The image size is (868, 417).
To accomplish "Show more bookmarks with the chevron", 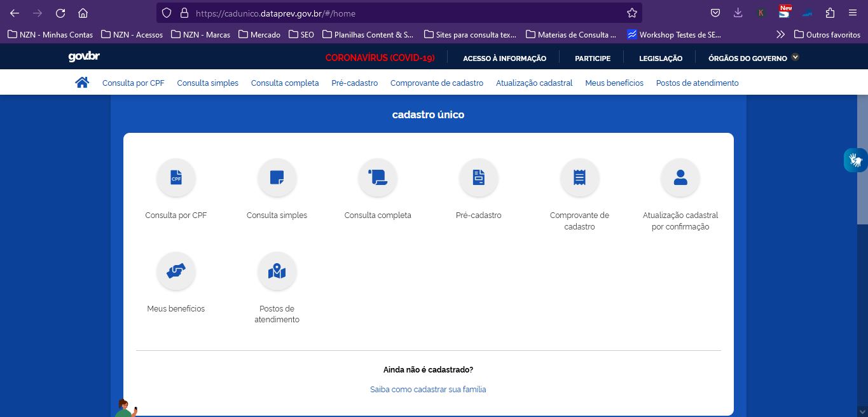I will 780,34.
